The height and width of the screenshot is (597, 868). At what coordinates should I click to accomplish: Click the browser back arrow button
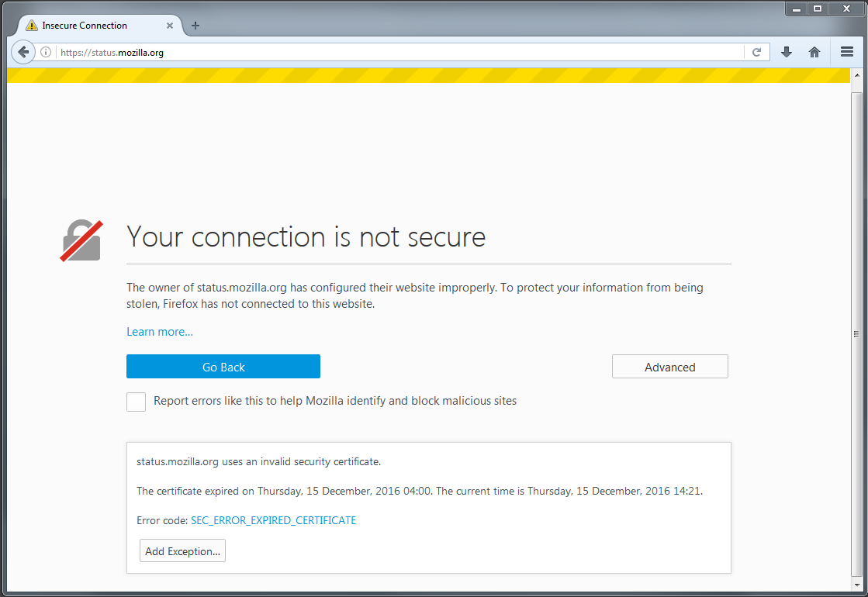(23, 52)
